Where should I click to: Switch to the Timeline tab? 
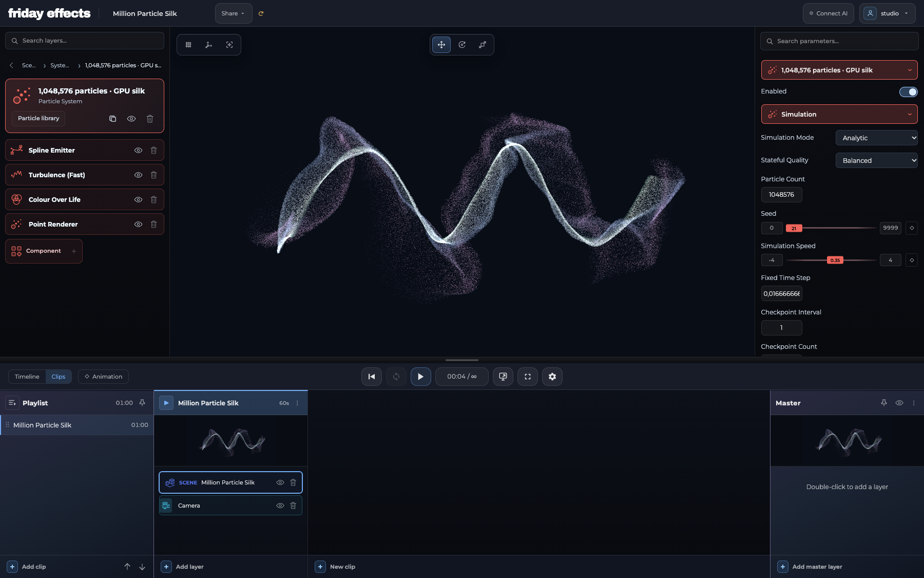pyautogui.click(x=27, y=377)
